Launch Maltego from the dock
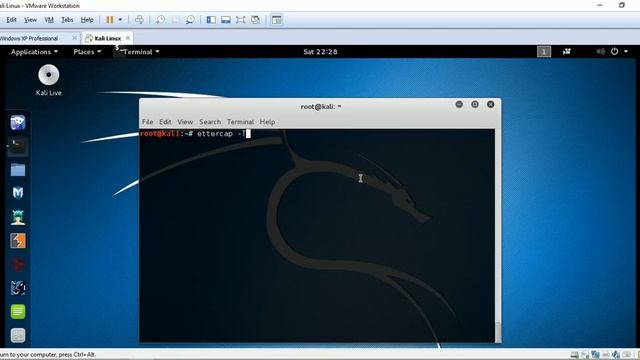 pos(18,288)
